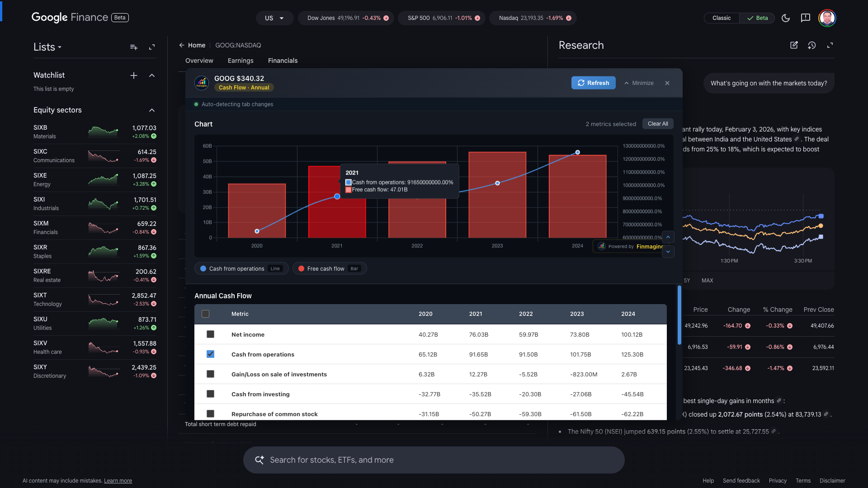Image resolution: width=868 pixels, height=488 pixels.
Task: Click the stock search field
Action: (434, 460)
